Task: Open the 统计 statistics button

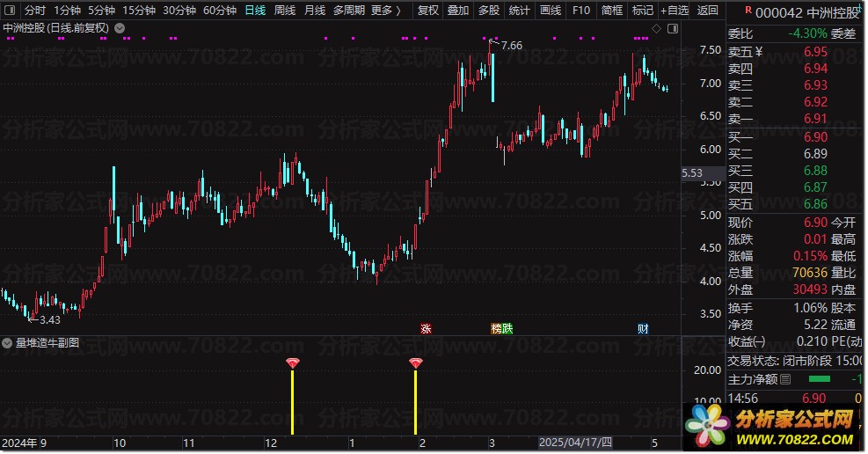Action: [x=519, y=10]
